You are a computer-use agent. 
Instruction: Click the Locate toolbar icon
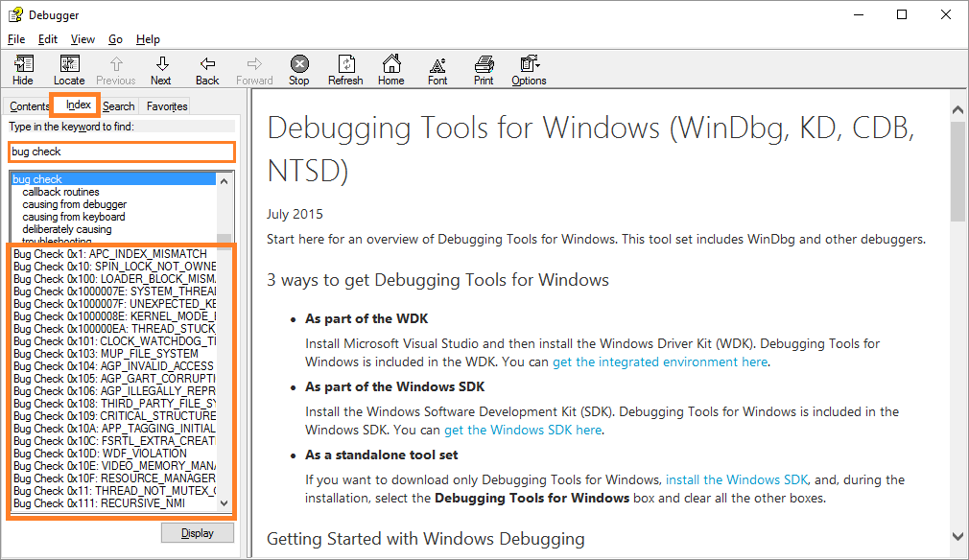pos(69,63)
